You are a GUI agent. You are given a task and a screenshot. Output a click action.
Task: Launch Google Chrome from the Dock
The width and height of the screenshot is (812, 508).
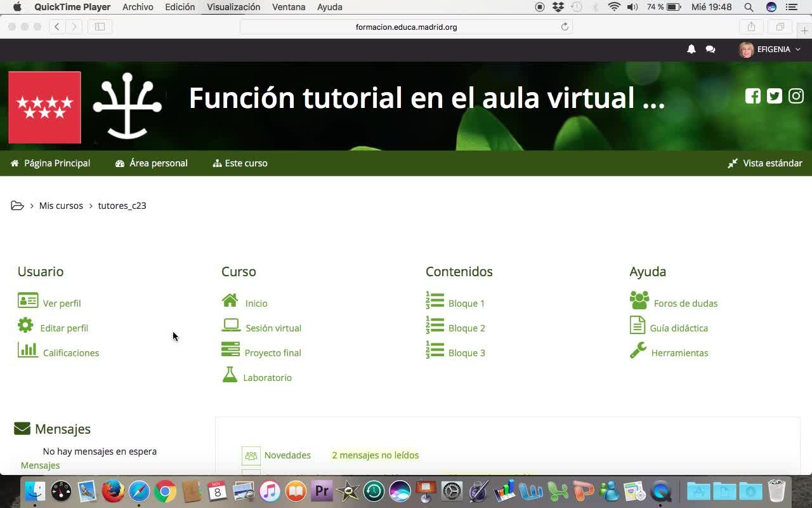[165, 491]
